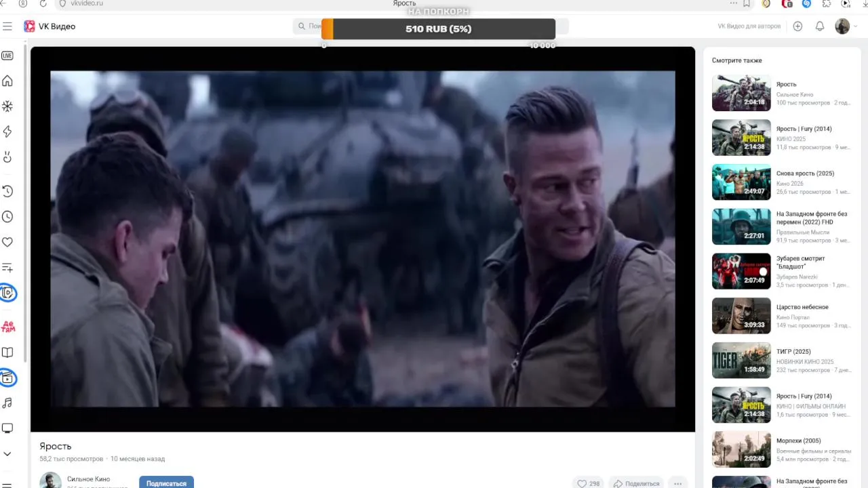Like the video with the heart 298 button
This screenshot has height=488, width=868.
pyautogui.click(x=588, y=483)
